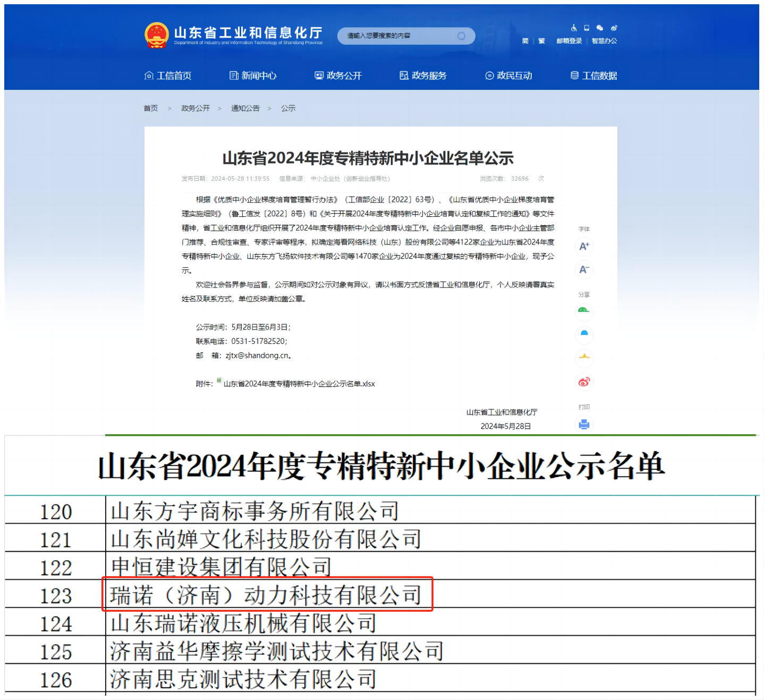
Task: Decrease font size with the A− icon
Action: pyautogui.click(x=584, y=269)
